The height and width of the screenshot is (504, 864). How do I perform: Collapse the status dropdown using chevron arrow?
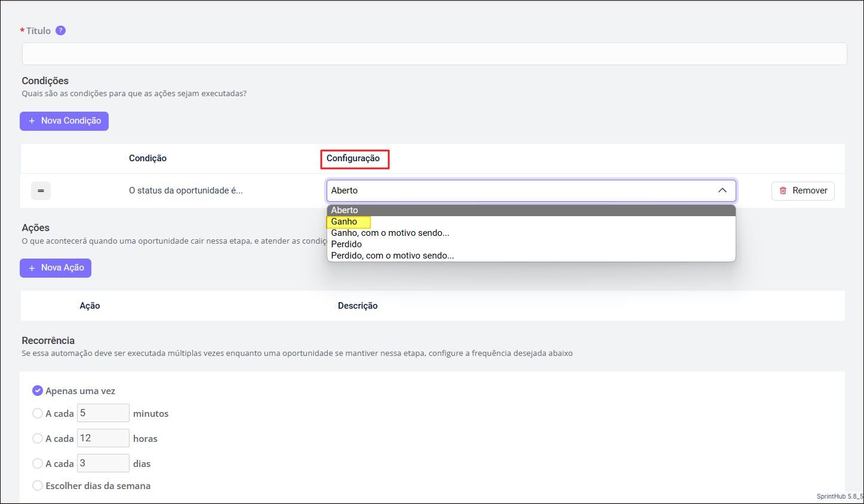(x=722, y=190)
